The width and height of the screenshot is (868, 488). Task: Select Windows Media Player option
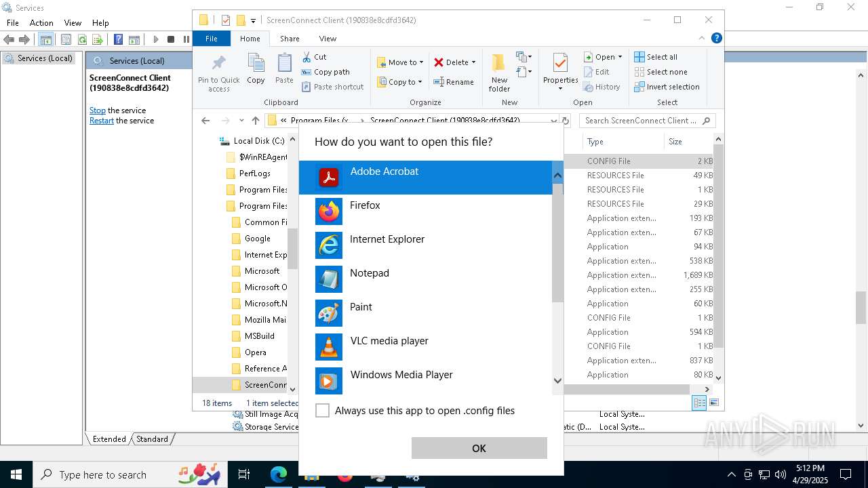[426, 381]
